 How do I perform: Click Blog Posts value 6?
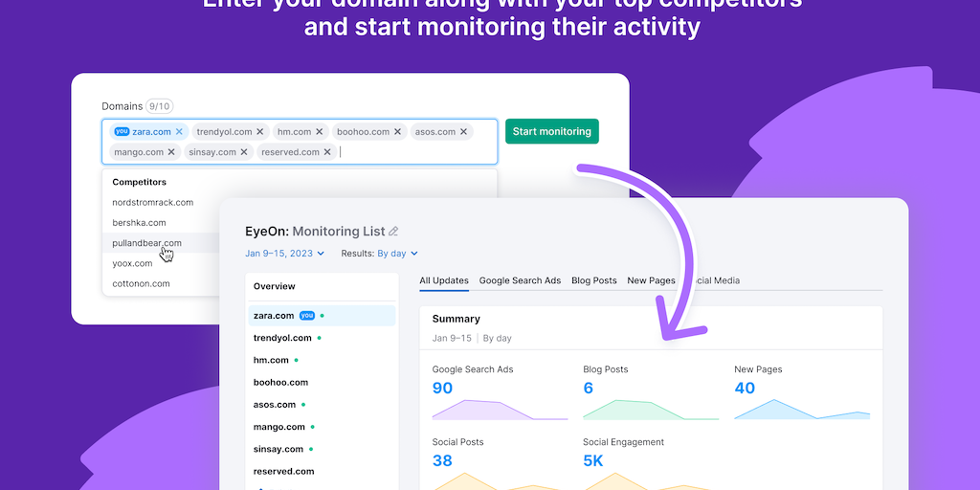point(589,389)
